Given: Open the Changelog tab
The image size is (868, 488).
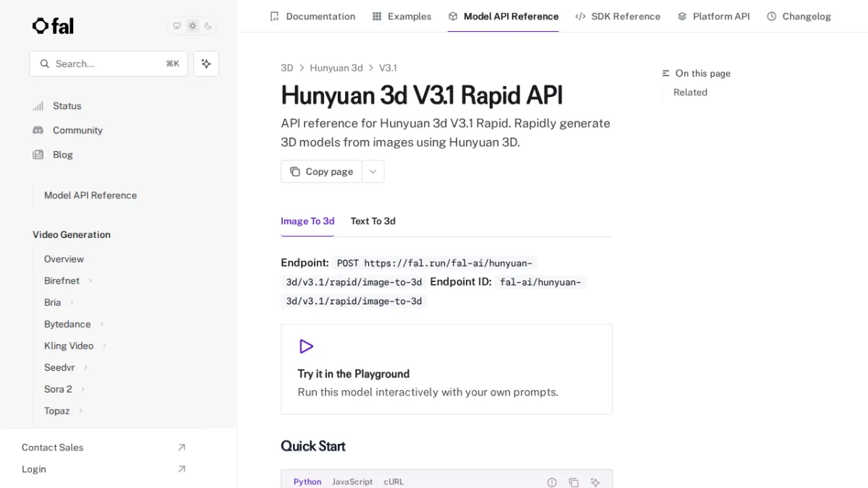Looking at the screenshot, I should coord(799,16).
